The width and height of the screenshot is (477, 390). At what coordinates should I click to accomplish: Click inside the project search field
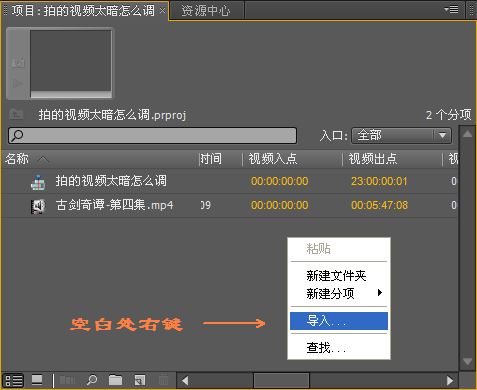[152, 135]
